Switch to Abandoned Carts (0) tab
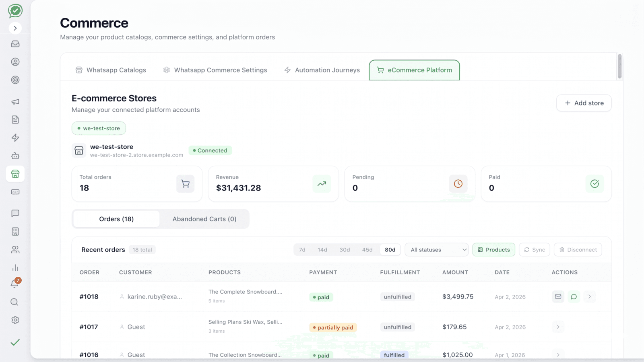 204,219
